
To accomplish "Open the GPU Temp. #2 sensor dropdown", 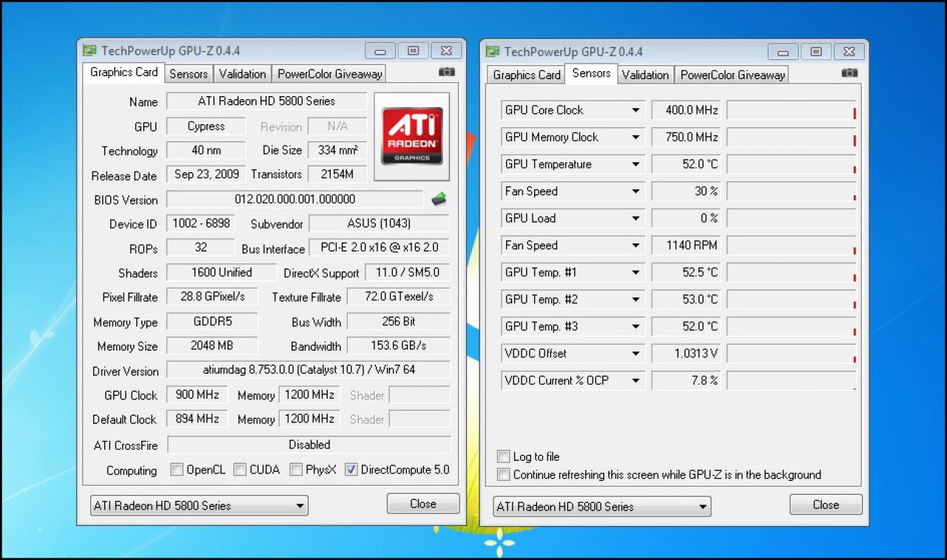I will coord(636,299).
